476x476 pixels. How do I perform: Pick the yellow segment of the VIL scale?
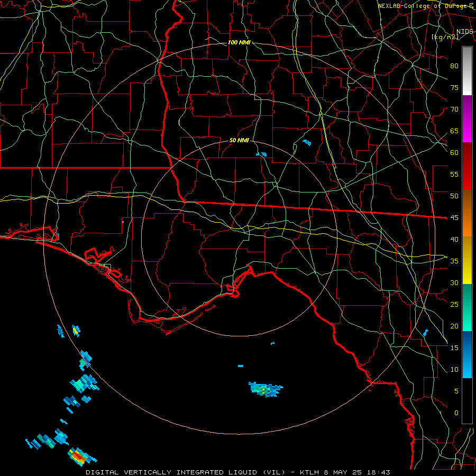point(467,260)
